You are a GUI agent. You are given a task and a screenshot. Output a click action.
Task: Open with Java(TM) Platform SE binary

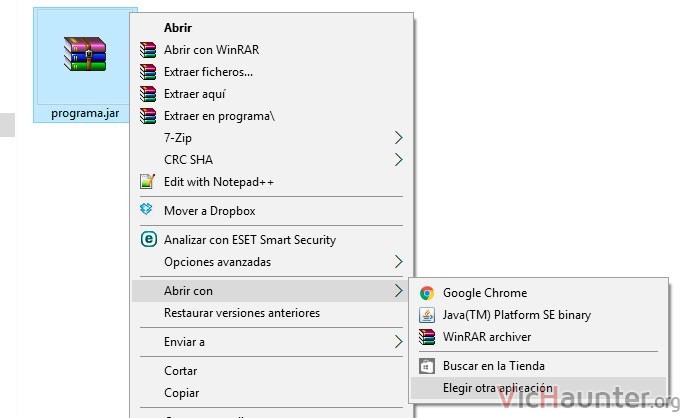tap(538, 315)
